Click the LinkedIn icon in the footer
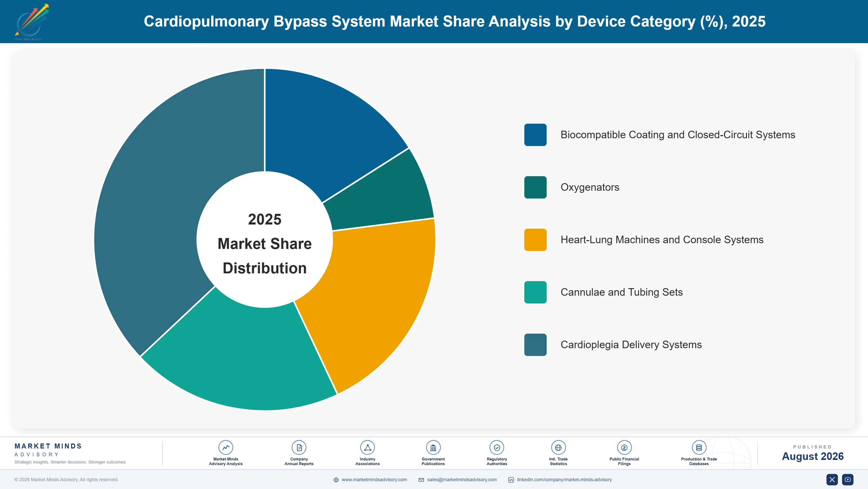 511,480
